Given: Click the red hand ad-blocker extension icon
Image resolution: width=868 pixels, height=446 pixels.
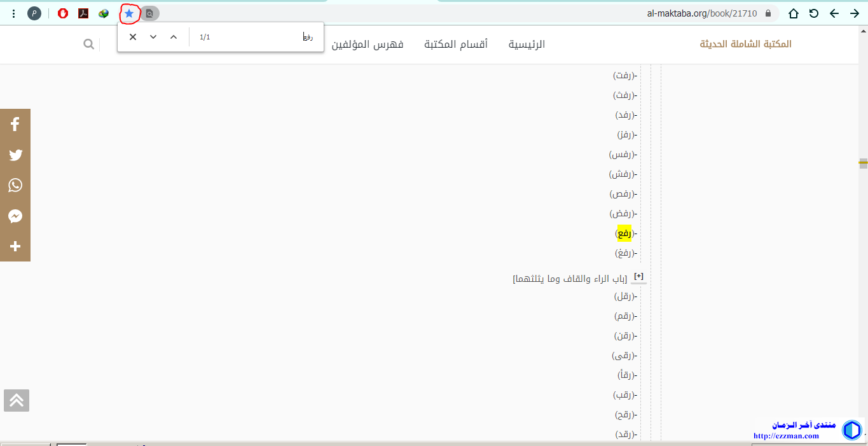Looking at the screenshot, I should tap(63, 13).
